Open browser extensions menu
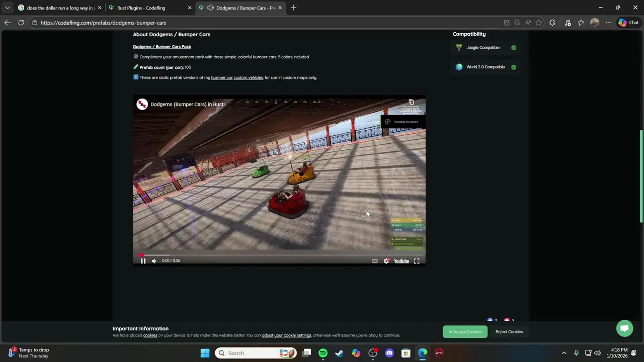Viewport: 644px width, 362px height. click(x=552, y=23)
